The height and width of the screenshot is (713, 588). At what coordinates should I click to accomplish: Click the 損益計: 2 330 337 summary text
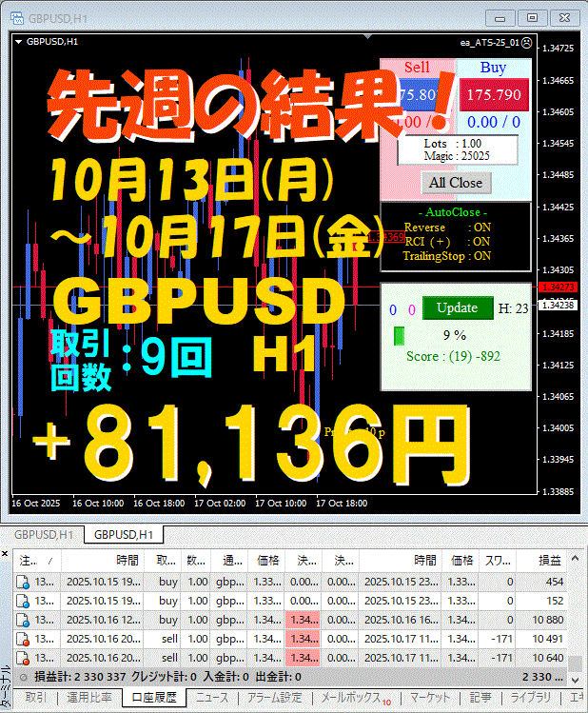(x=80, y=677)
